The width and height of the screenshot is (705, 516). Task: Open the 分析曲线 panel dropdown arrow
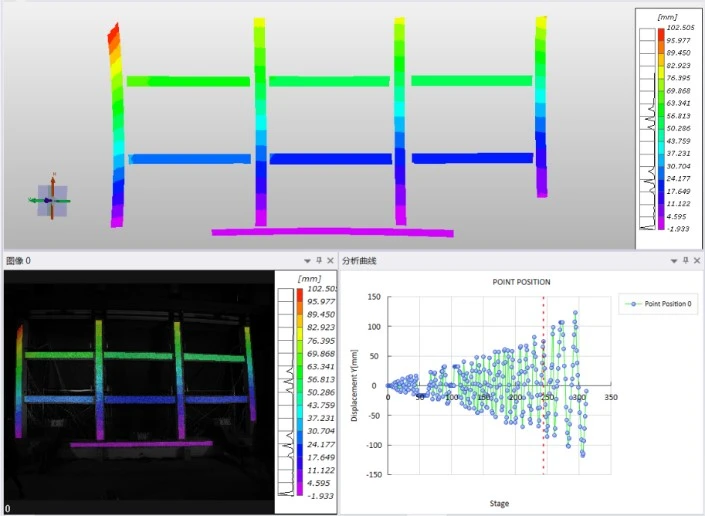(673, 261)
